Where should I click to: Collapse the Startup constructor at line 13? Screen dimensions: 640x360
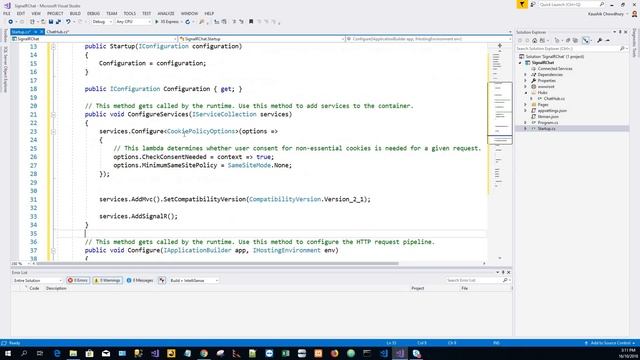click(x=53, y=47)
